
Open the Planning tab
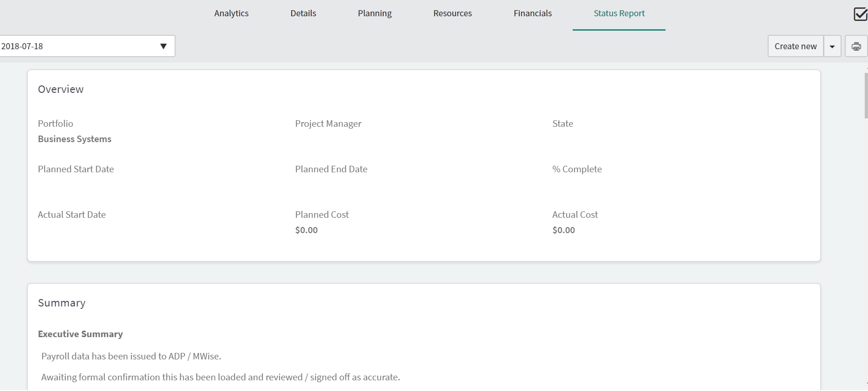tap(375, 13)
